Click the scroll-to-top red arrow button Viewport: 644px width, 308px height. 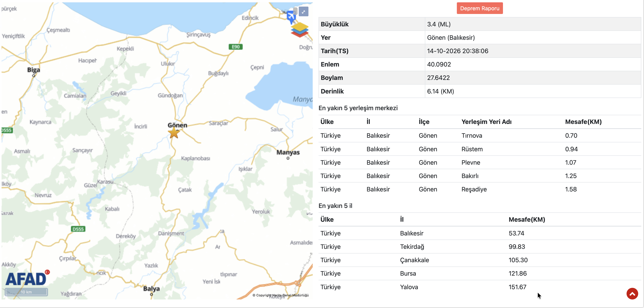point(632,293)
